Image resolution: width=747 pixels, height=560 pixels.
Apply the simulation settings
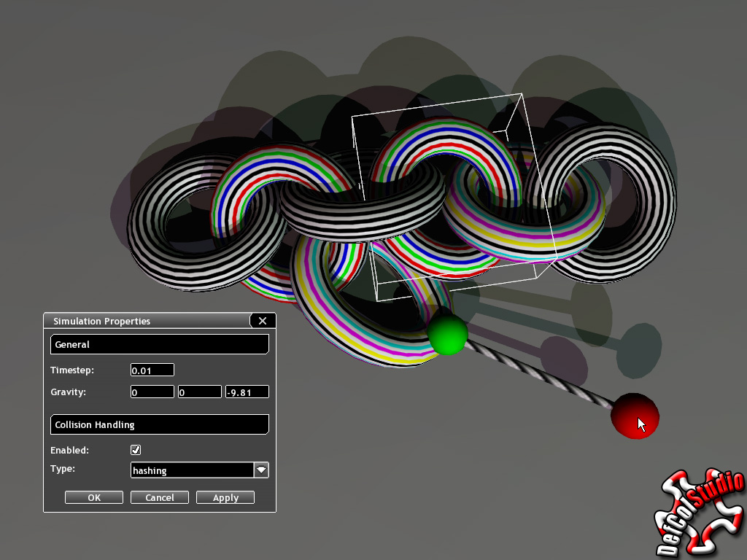[x=225, y=497]
